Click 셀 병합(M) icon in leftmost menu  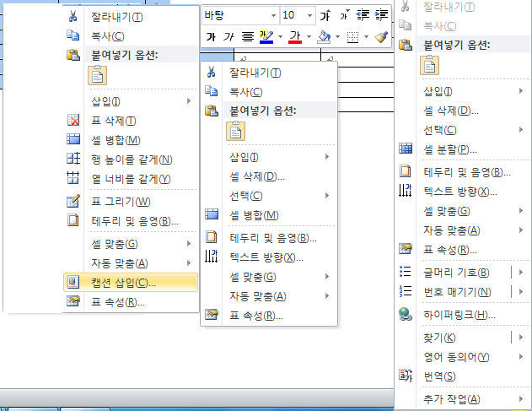pos(73,139)
